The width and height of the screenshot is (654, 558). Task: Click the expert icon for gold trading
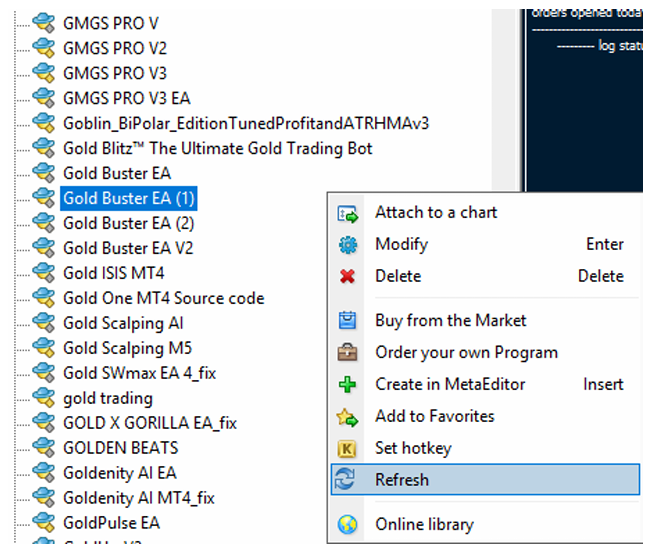click(44, 398)
